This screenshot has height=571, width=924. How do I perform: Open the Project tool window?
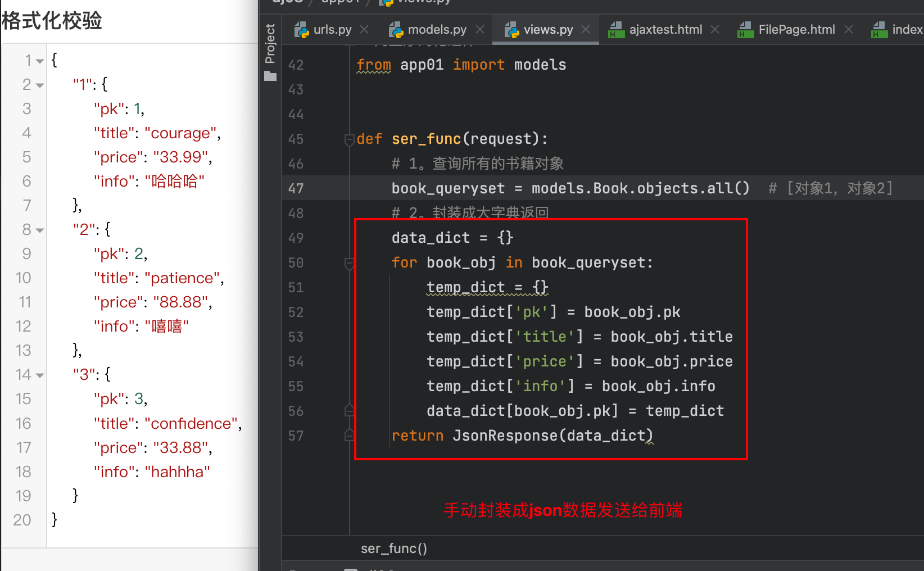click(x=270, y=52)
